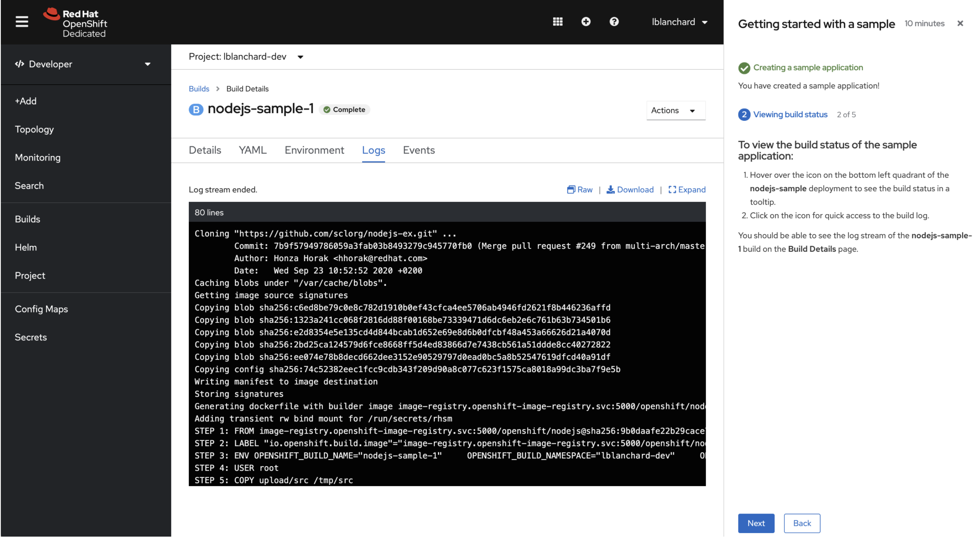Open the Developer perspective switcher

click(83, 64)
